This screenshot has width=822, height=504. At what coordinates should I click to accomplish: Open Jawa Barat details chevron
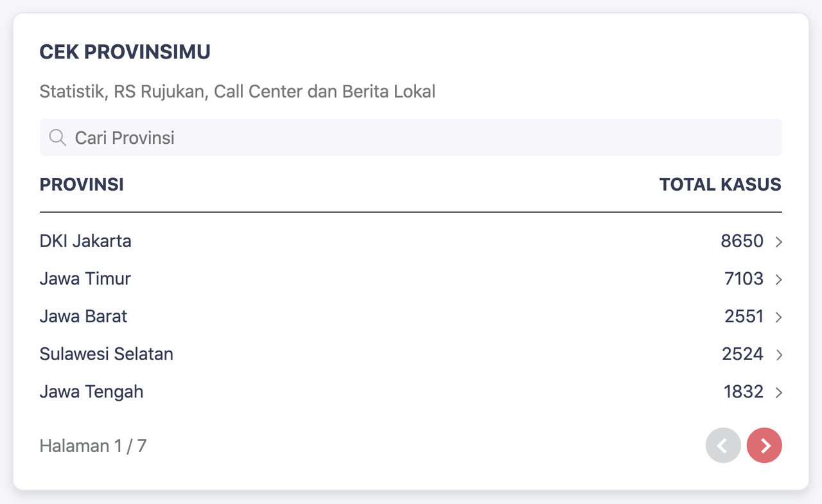tap(778, 317)
